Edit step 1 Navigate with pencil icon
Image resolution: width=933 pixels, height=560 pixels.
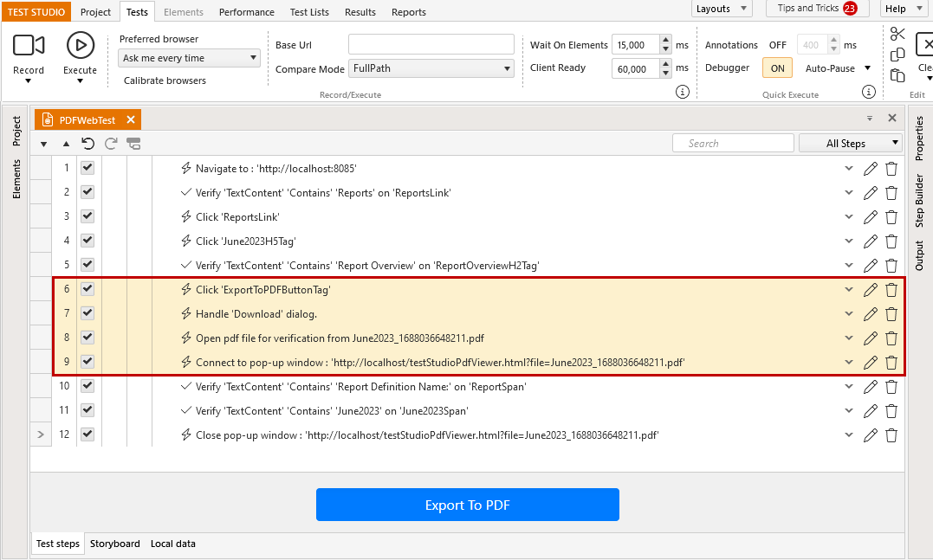tap(870, 169)
